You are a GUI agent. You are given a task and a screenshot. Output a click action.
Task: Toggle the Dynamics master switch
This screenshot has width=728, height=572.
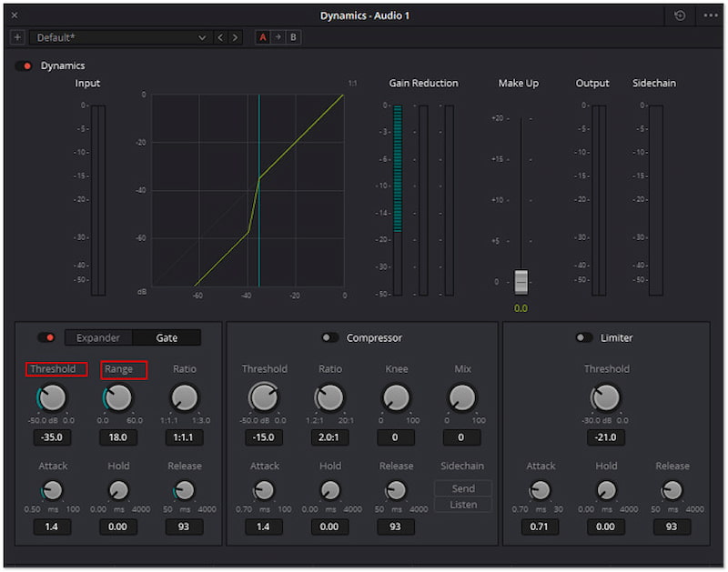click(24, 65)
